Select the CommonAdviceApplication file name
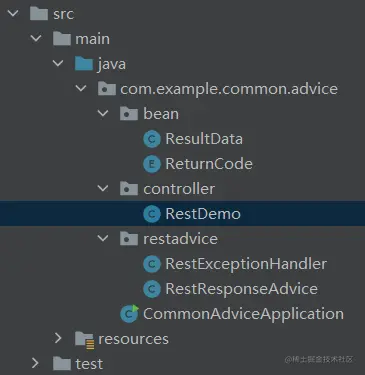This screenshot has width=365, height=375. click(243, 314)
